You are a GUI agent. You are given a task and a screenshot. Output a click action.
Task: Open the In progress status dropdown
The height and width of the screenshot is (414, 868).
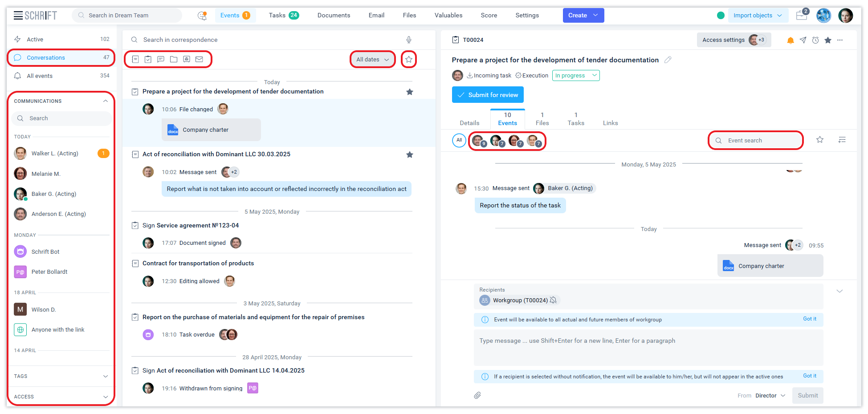(575, 76)
